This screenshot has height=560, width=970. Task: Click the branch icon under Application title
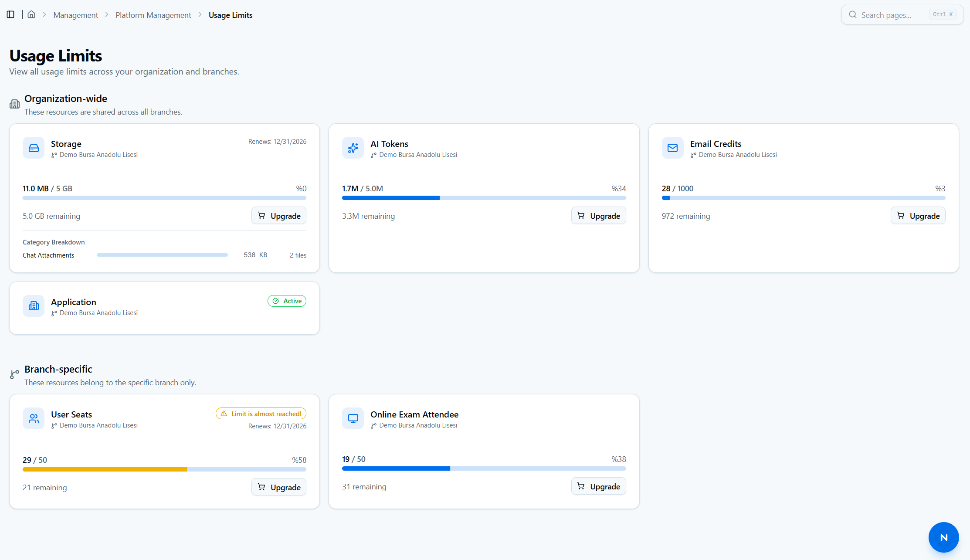54,313
